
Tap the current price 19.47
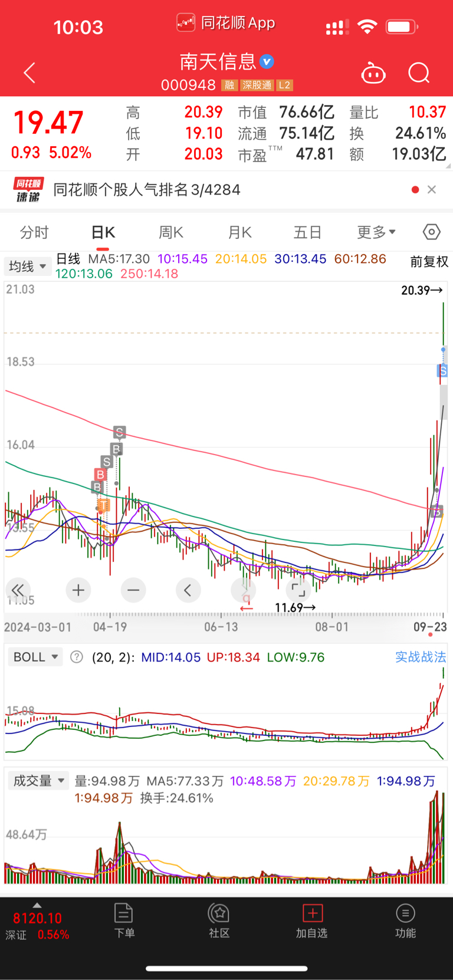click(x=48, y=123)
